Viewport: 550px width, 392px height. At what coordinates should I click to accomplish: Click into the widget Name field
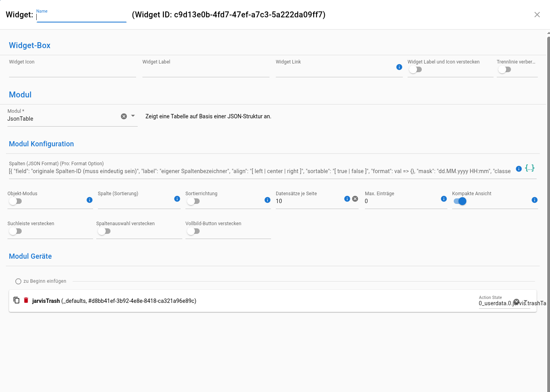tap(81, 17)
